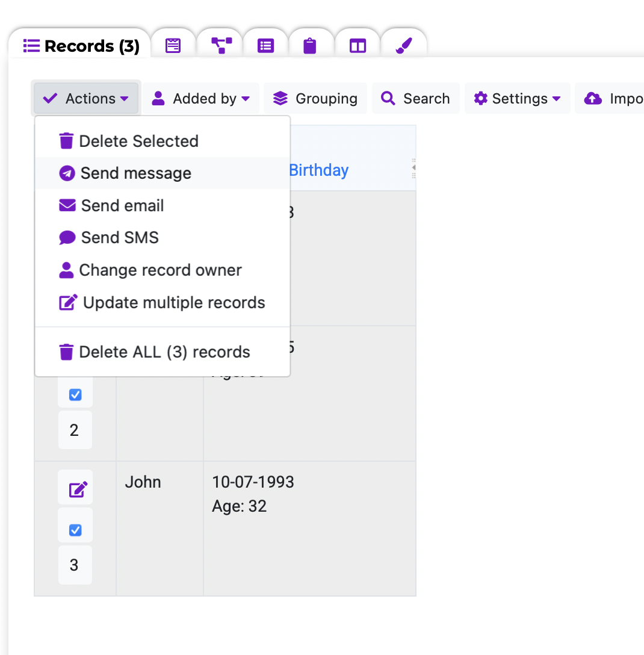Open the list view tab icon
This screenshot has width=644, height=655.
(x=265, y=46)
